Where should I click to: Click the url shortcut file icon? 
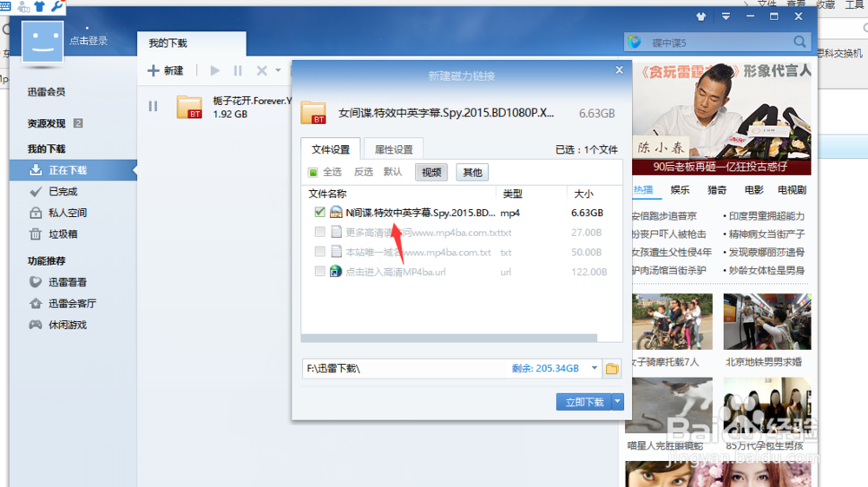(336, 271)
